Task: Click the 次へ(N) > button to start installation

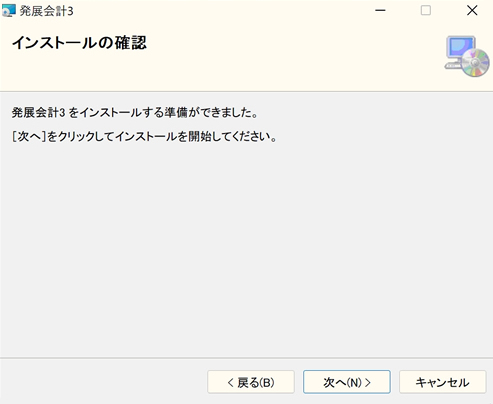Action: tap(347, 382)
